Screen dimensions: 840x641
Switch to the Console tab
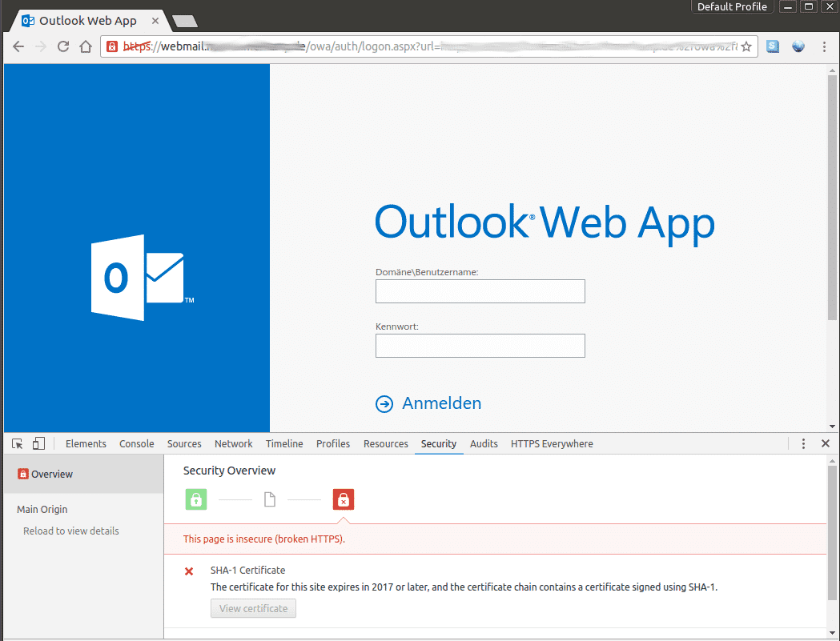point(137,444)
